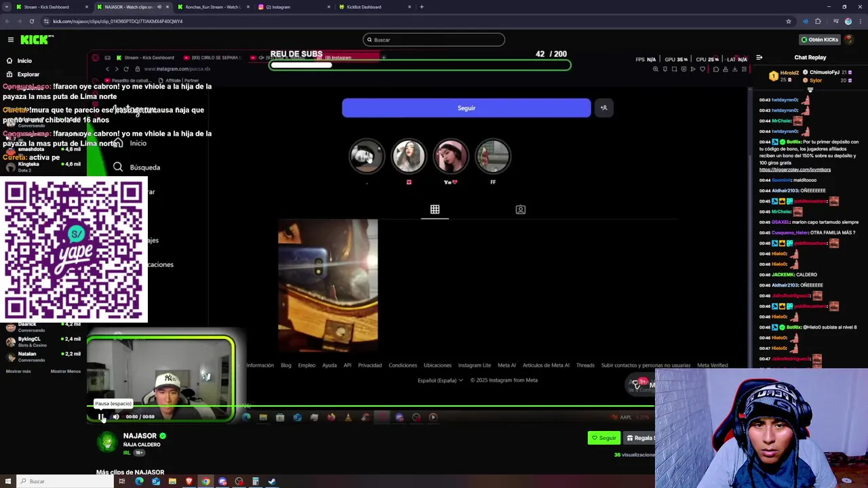Click the Threads footer link

click(x=585, y=365)
